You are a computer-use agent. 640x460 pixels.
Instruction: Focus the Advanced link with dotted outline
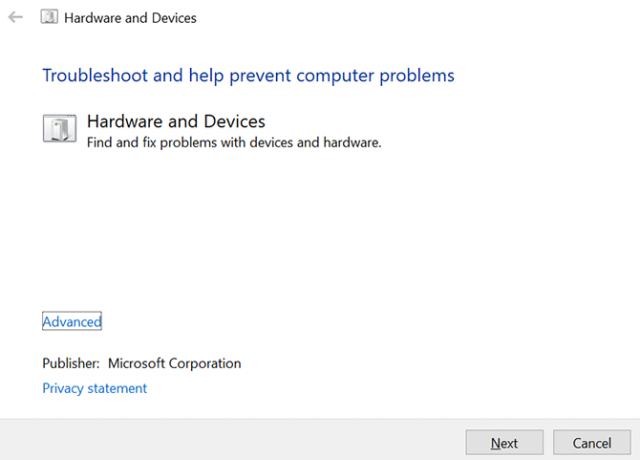(72, 321)
